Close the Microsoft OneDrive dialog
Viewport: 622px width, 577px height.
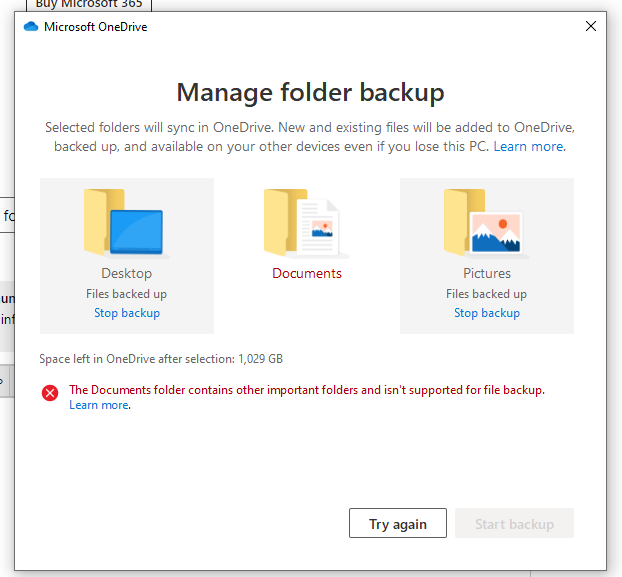click(x=591, y=26)
